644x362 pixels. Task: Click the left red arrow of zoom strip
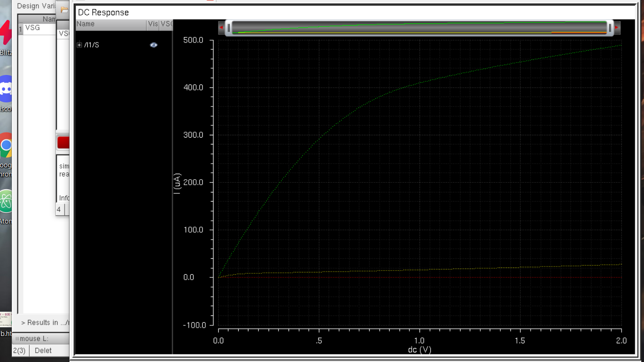point(222,28)
